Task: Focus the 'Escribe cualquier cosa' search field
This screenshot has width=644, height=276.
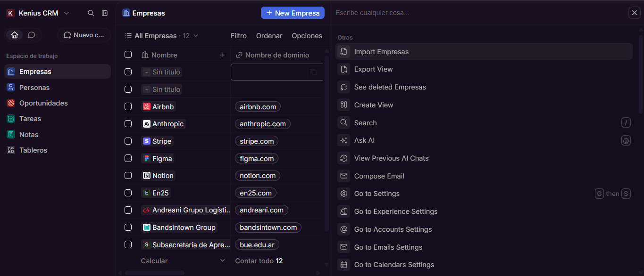Action: 479,13
